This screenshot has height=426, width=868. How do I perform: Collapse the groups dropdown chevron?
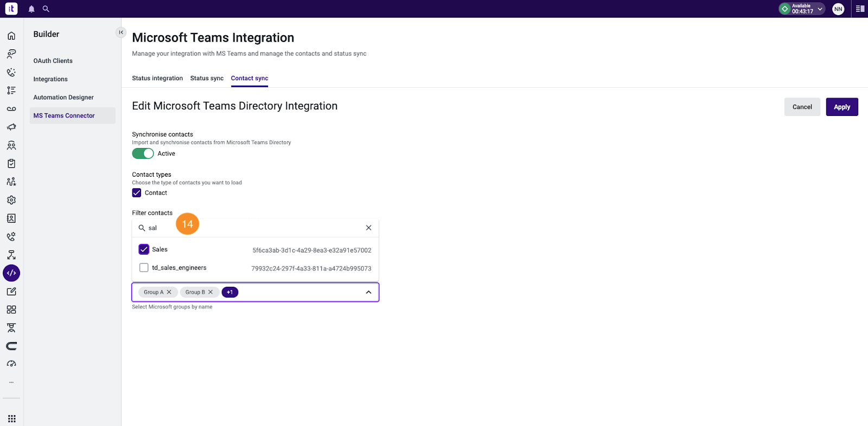pos(368,292)
